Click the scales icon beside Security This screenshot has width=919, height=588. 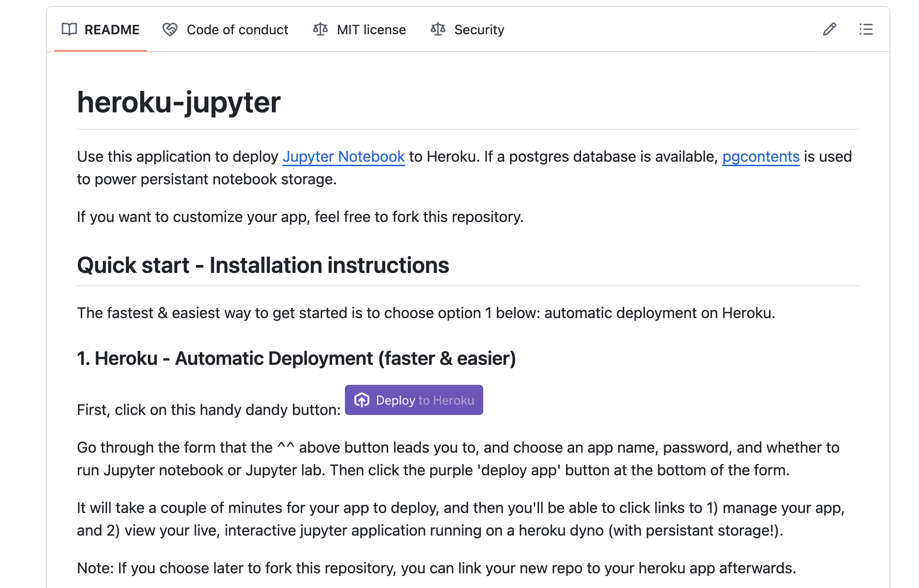click(438, 29)
